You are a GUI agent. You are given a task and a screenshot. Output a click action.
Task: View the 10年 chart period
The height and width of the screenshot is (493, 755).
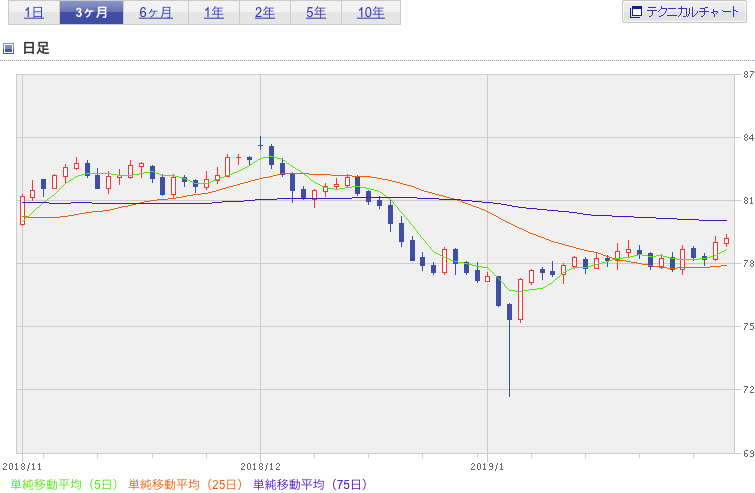(x=371, y=13)
